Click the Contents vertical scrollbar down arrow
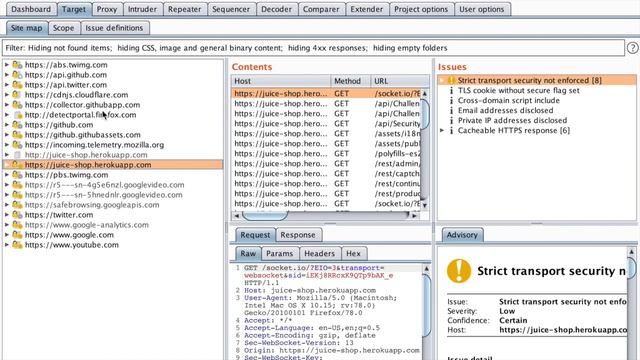The height and width of the screenshot is (360, 640). click(x=424, y=205)
